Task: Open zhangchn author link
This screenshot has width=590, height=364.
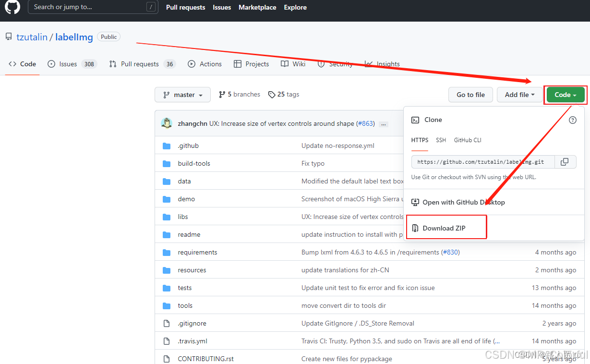Action: click(193, 123)
